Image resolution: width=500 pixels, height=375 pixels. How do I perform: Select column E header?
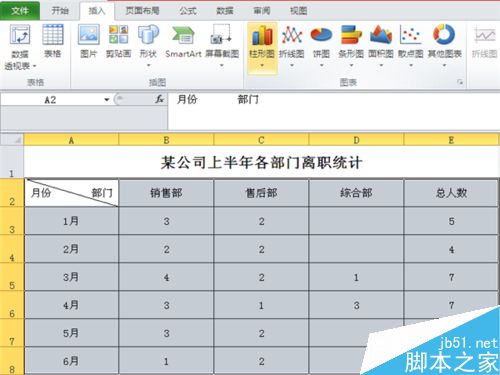[x=451, y=140]
